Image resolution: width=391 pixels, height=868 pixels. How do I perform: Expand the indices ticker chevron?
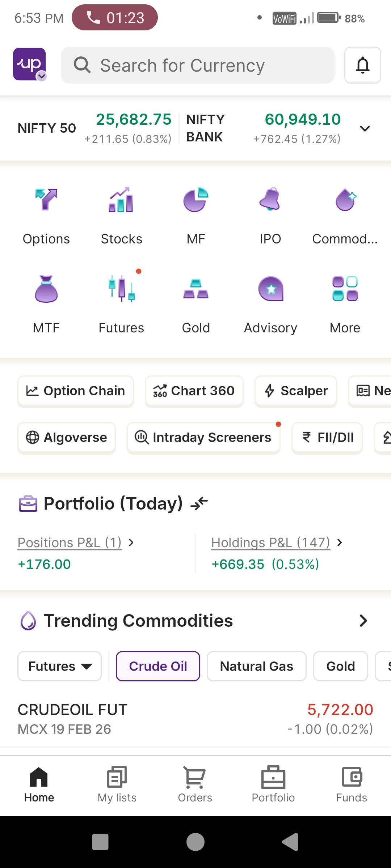point(365,128)
